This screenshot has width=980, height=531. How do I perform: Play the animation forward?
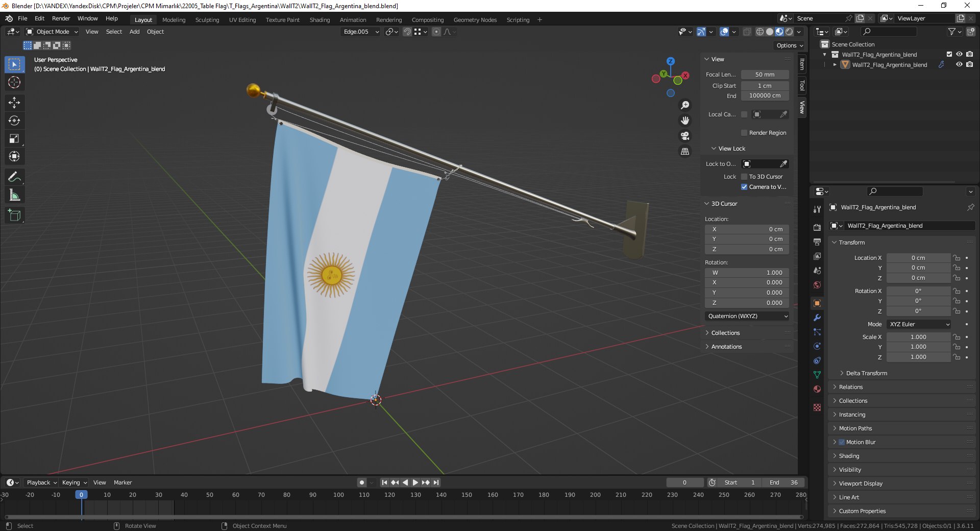click(415, 482)
